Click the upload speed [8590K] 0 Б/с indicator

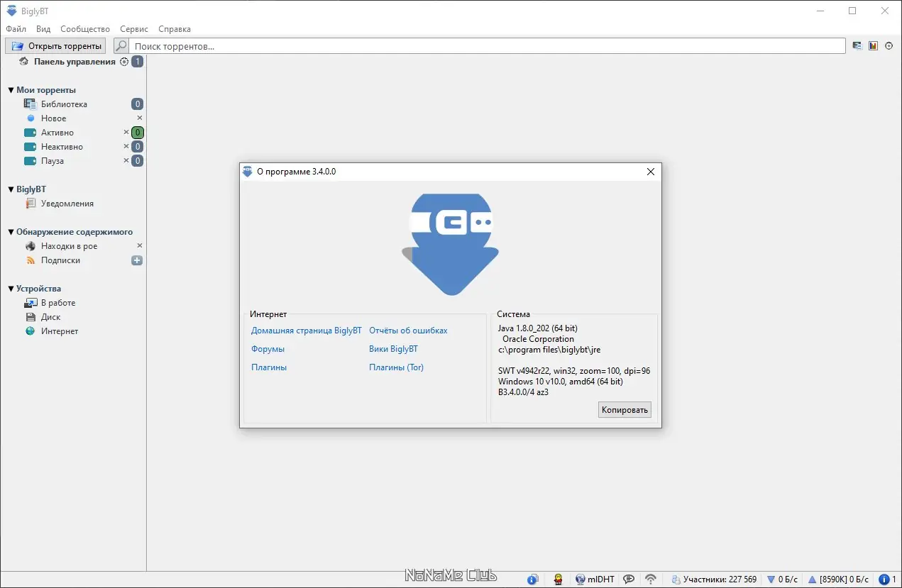pos(839,579)
